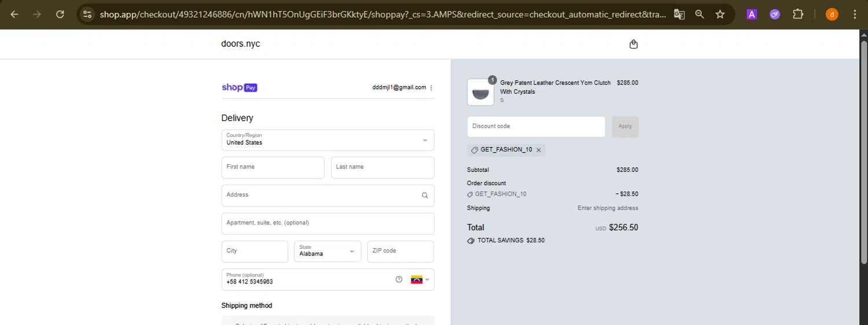Focus the City field
Image resolution: width=868 pixels, height=325 pixels.
[255, 252]
